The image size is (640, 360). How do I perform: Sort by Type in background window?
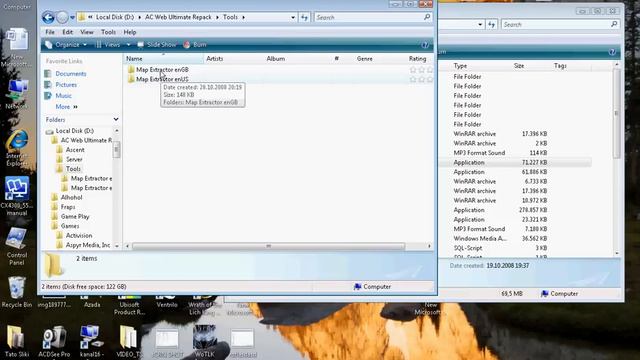pos(460,66)
